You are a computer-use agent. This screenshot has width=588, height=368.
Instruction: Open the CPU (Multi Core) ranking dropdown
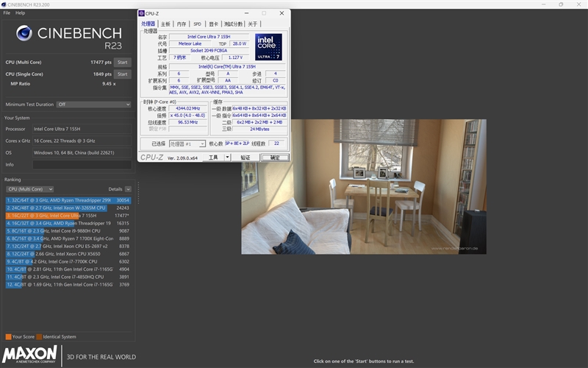(x=29, y=189)
